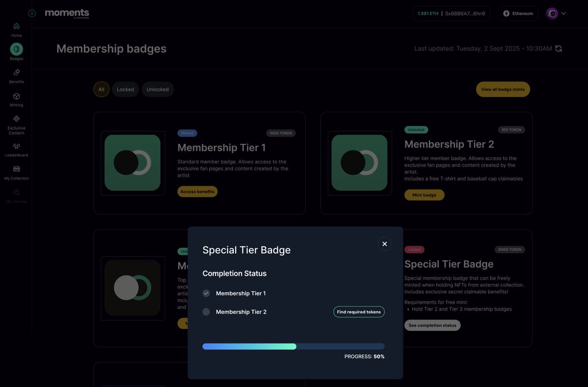Open the Ethereum network selector

click(x=517, y=13)
